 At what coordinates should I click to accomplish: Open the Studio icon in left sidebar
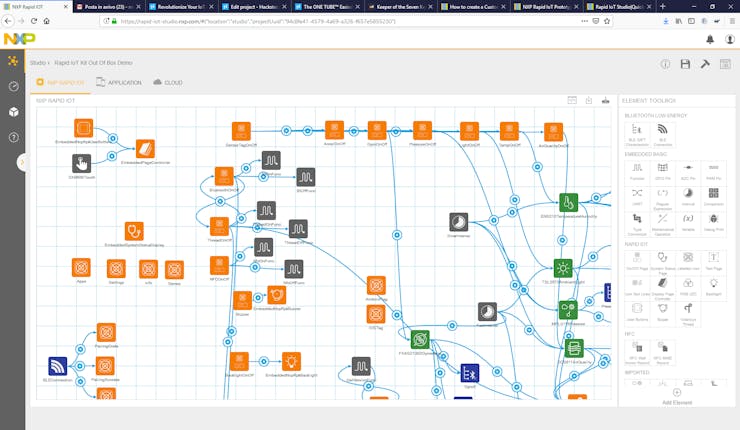pos(13,60)
